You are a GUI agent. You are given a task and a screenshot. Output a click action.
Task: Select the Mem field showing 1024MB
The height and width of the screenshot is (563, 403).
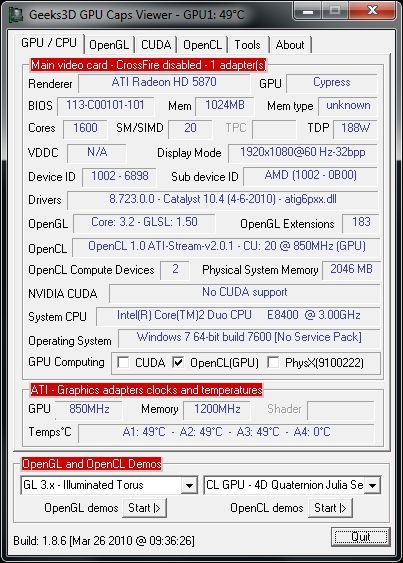click(224, 106)
